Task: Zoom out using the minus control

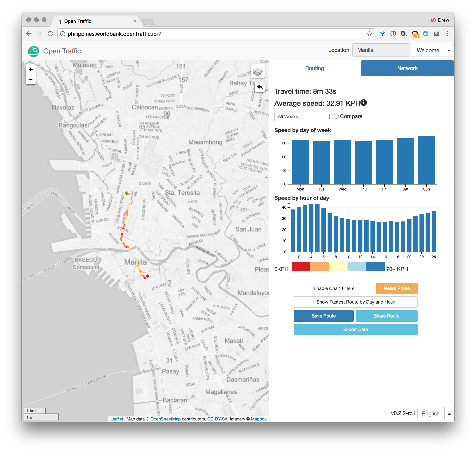Action: coord(31,79)
